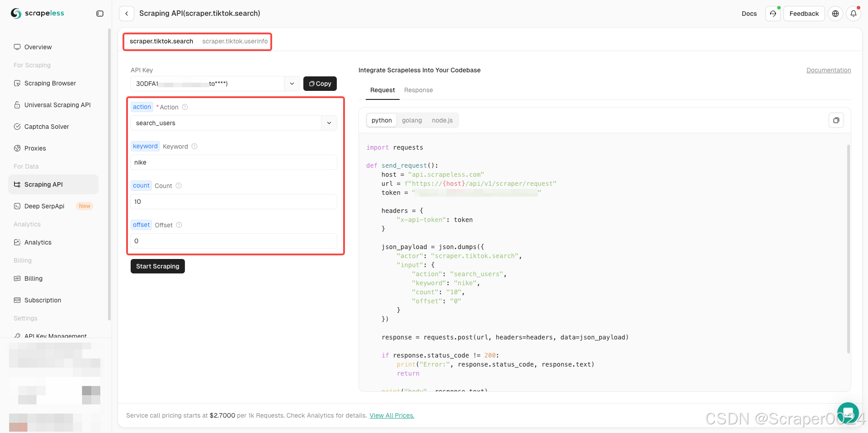Click the 'offset' parameter tag

(142, 225)
